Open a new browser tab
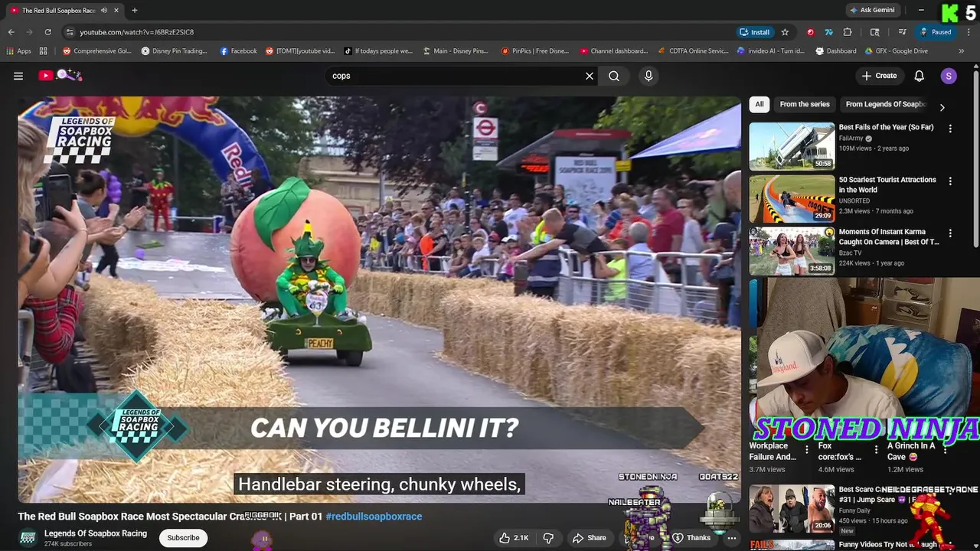The width and height of the screenshot is (980, 551). click(135, 10)
